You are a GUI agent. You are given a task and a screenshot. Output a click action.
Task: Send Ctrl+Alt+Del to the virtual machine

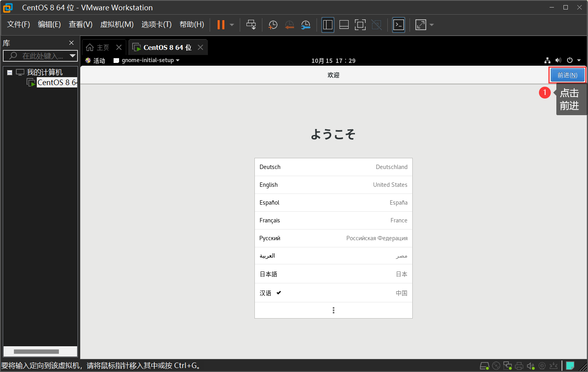click(251, 25)
